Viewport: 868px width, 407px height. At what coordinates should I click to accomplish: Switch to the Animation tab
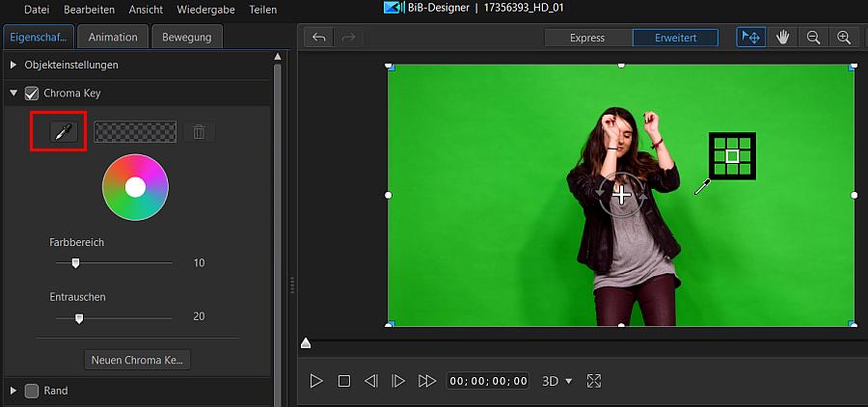point(113,38)
